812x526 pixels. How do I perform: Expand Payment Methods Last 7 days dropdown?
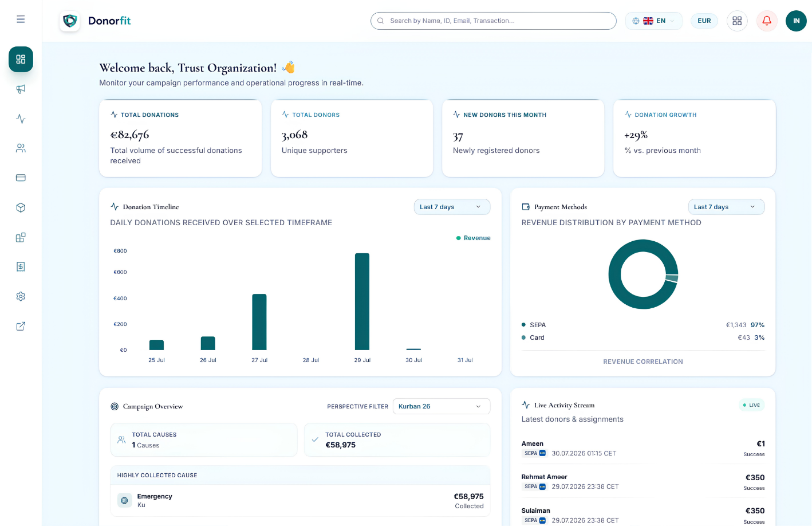click(x=726, y=207)
